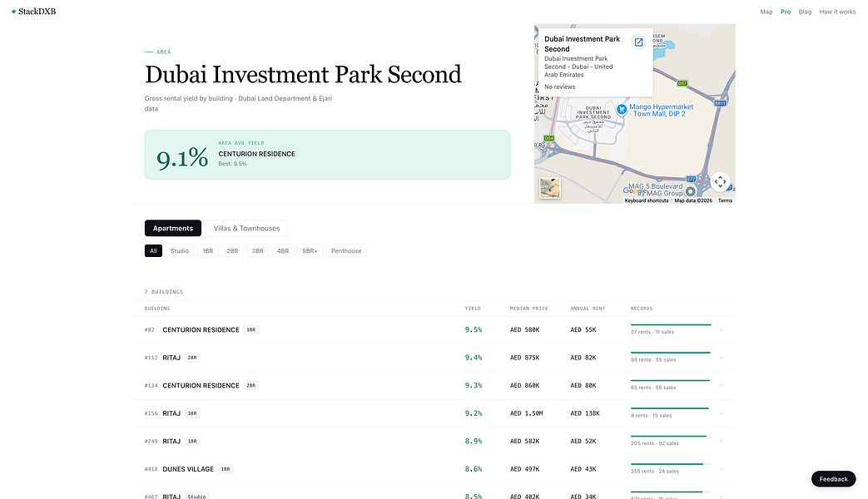
Task: Click Mango Hypermarket map pin icon
Action: (622, 110)
